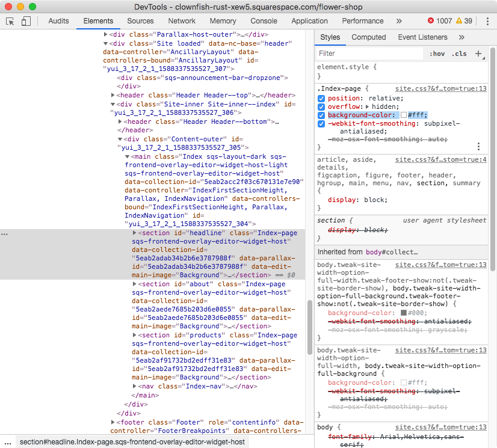Click white swatch in inherited body background-color
The image size is (497, 448).
[x=404, y=382]
